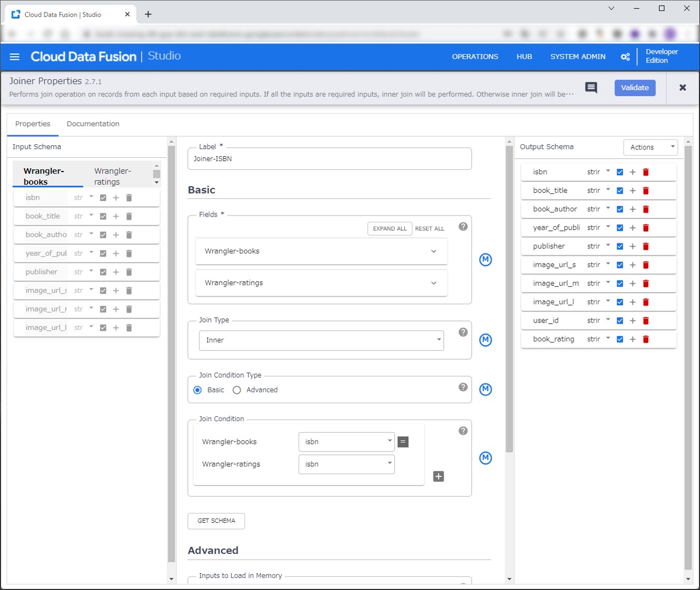Click the Validate button
This screenshot has height=590, width=700.
[635, 88]
